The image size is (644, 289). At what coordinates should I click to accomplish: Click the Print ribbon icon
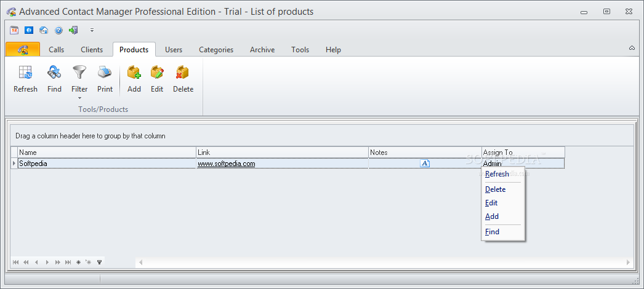[105, 73]
